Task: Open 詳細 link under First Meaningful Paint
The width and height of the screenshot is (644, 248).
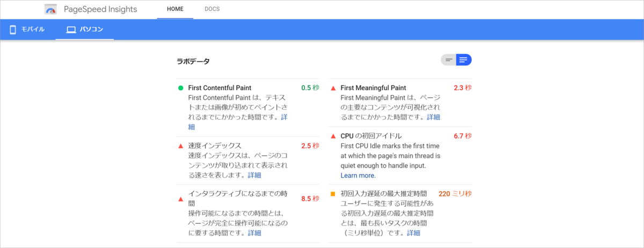Action: pos(433,117)
